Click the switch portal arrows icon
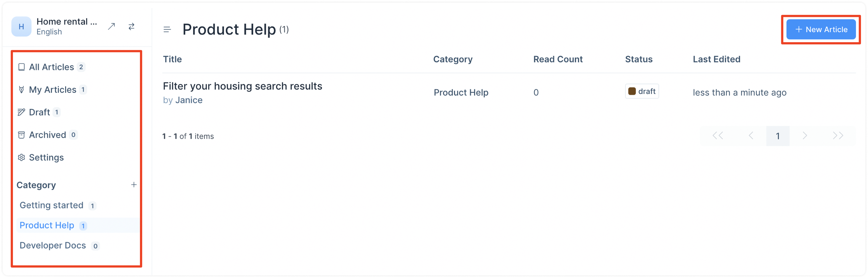This screenshot has width=868, height=278. click(131, 26)
